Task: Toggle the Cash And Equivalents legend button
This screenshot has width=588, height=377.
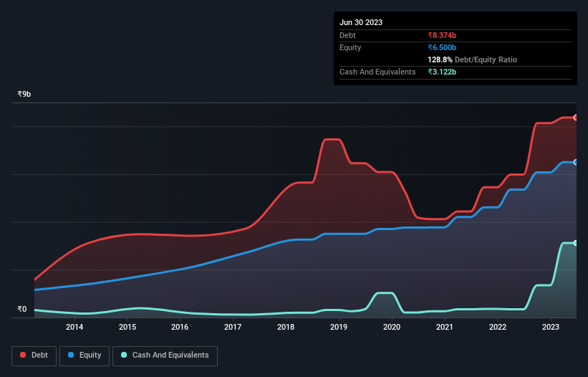Action: (x=165, y=355)
